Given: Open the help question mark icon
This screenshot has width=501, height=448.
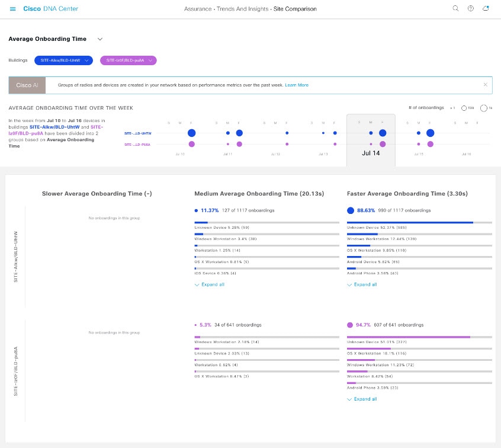Looking at the screenshot, I should click(471, 9).
